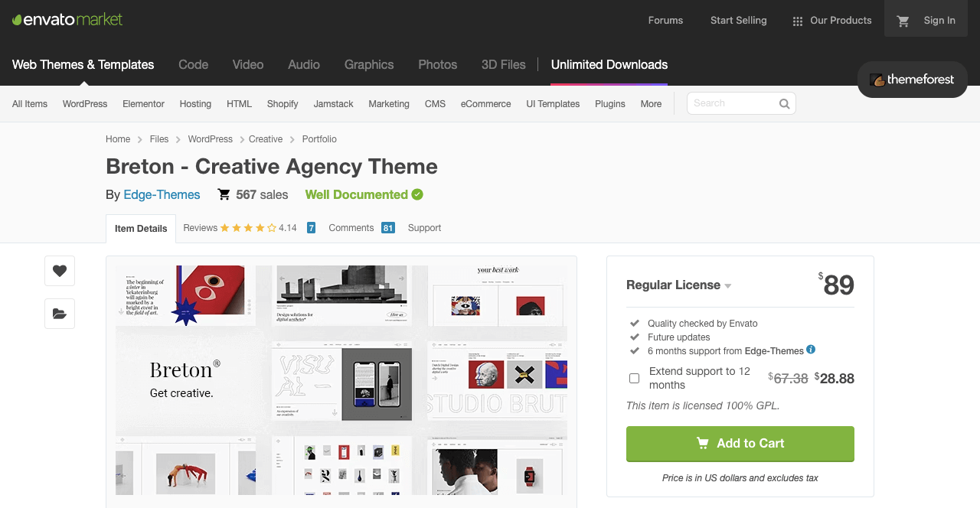Image resolution: width=980 pixels, height=508 pixels.
Task: Click the support info icon beside Edge-Themes
Action: point(811,350)
